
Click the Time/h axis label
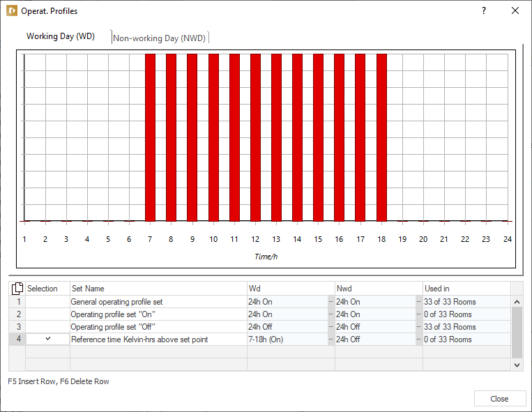point(266,257)
